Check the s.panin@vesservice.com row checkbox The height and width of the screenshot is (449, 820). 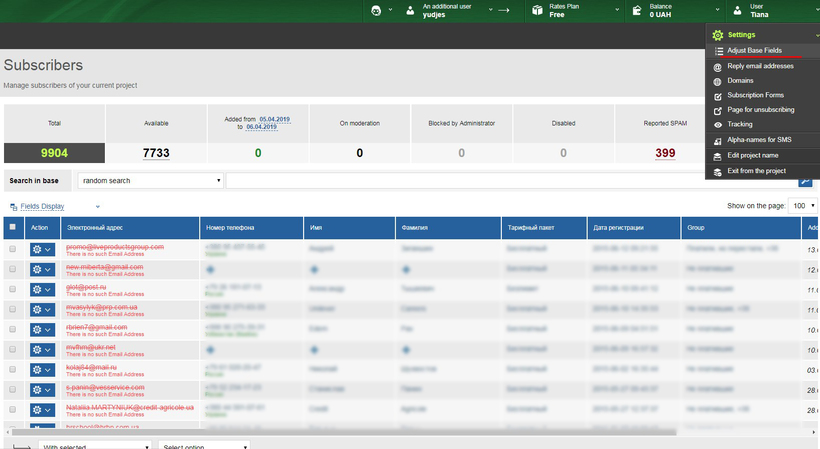point(13,389)
